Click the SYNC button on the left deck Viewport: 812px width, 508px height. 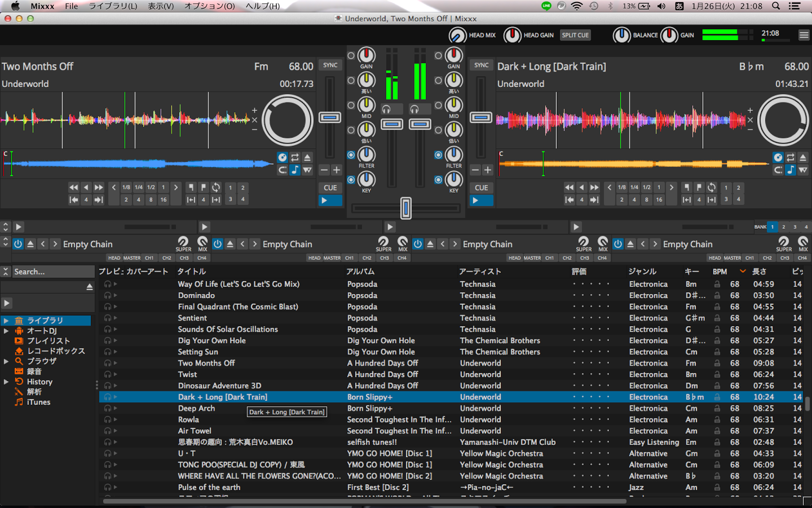(330, 65)
